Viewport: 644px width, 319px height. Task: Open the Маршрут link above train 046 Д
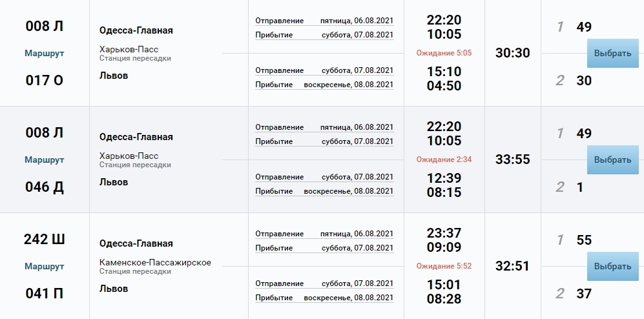tap(45, 159)
